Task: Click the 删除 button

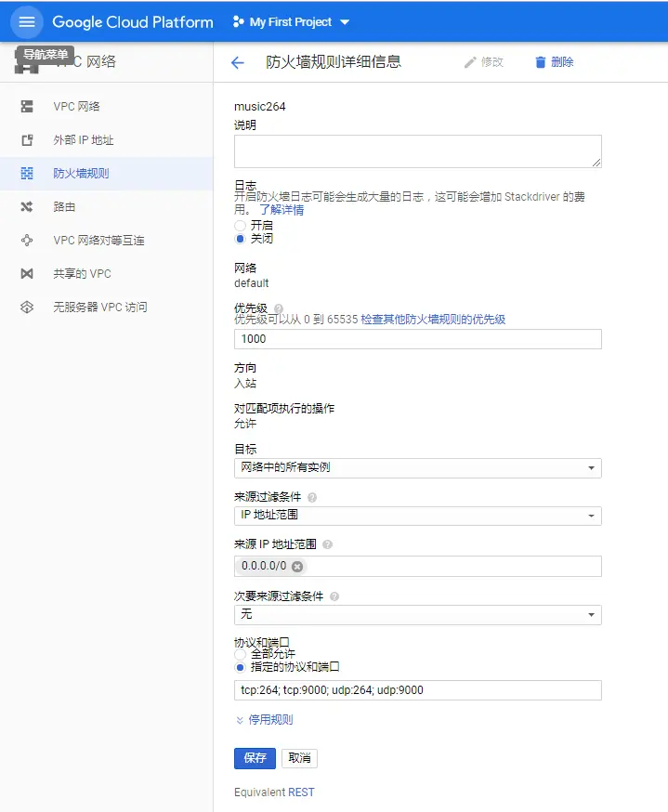Action: [x=554, y=62]
